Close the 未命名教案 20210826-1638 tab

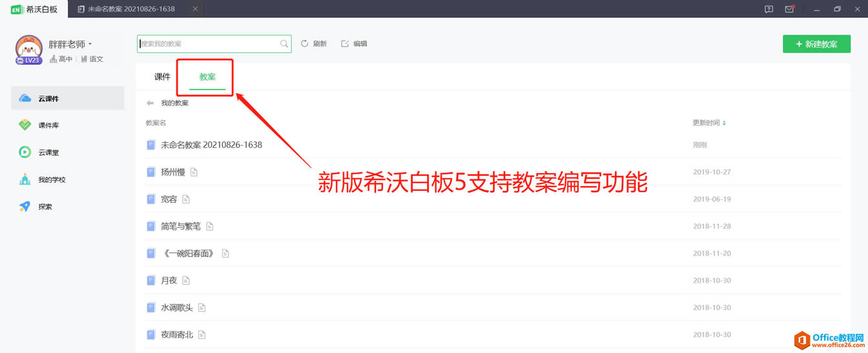point(196,9)
